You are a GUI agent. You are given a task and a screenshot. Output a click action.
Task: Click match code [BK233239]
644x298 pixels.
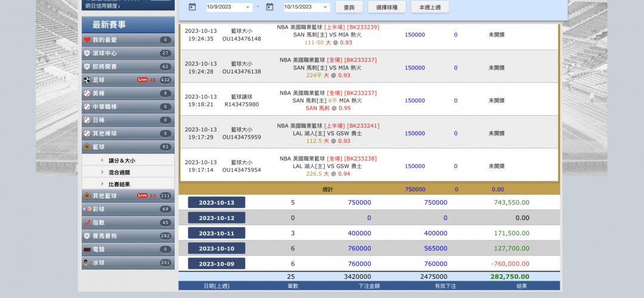click(363, 27)
